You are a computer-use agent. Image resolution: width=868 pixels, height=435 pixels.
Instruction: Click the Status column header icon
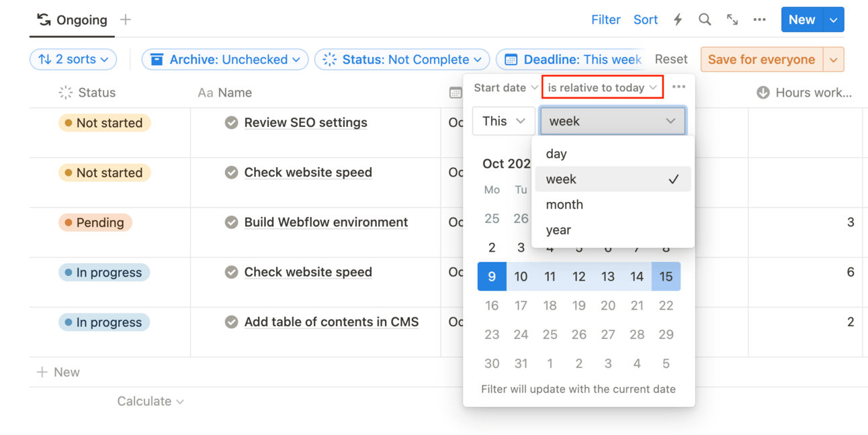pos(66,93)
